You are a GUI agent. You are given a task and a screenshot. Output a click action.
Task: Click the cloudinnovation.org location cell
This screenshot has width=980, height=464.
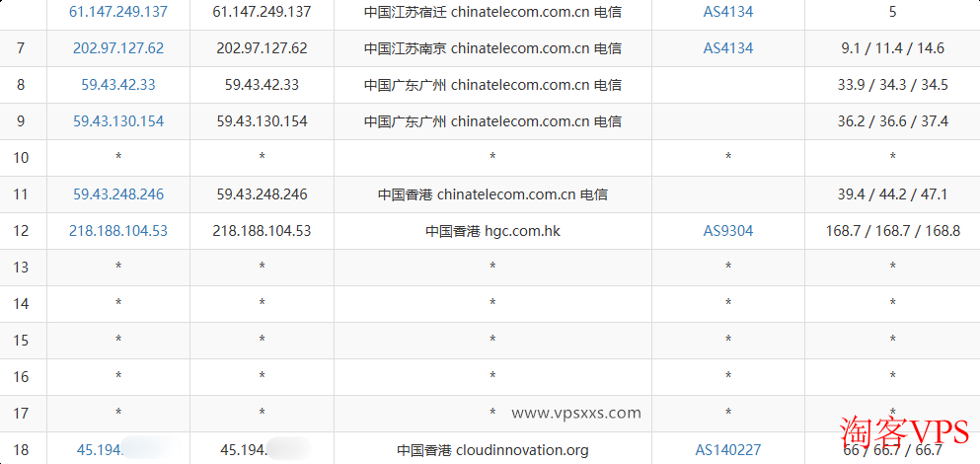492,450
